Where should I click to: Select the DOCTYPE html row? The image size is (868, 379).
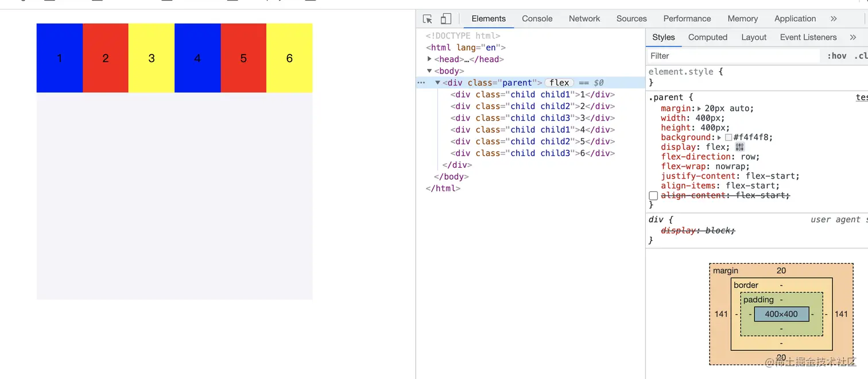[x=463, y=36]
